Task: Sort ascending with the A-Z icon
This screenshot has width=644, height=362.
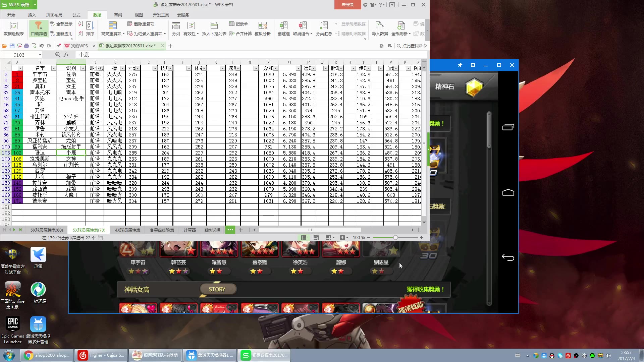Action: click(x=80, y=24)
